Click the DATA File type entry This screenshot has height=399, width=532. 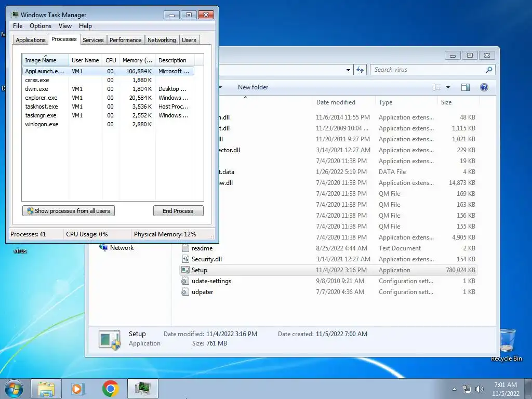click(x=392, y=172)
